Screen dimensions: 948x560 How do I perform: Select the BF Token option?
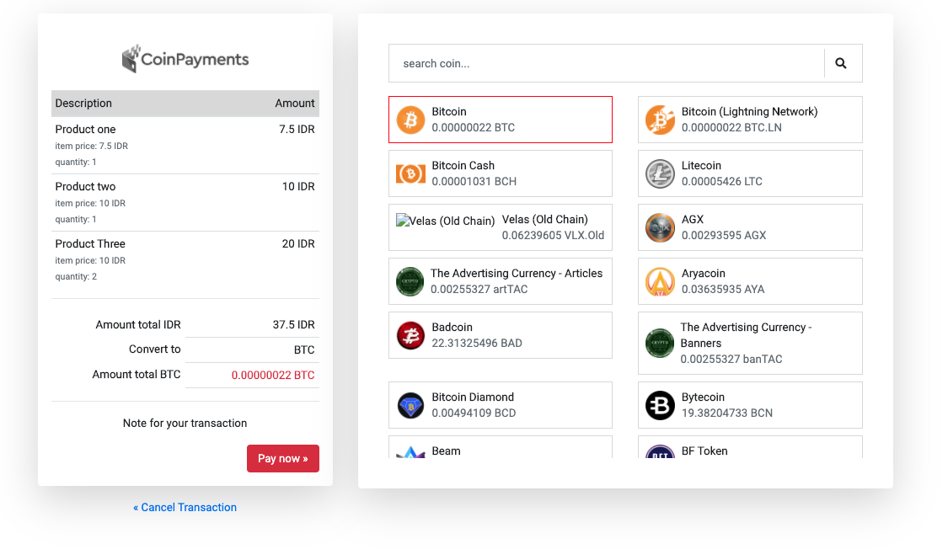coord(749,449)
